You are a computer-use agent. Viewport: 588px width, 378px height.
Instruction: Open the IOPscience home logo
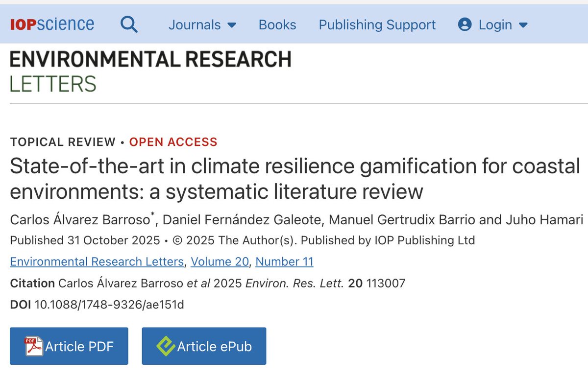click(52, 24)
